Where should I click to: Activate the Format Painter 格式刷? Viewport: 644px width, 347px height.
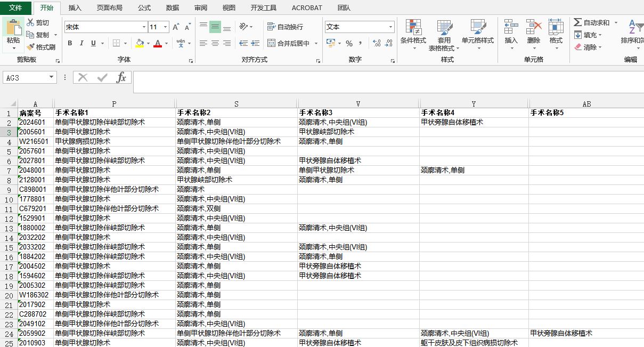click(41, 47)
